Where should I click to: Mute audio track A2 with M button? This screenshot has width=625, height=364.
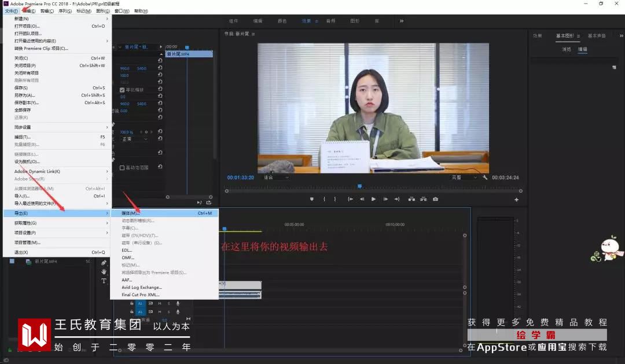tap(160, 303)
